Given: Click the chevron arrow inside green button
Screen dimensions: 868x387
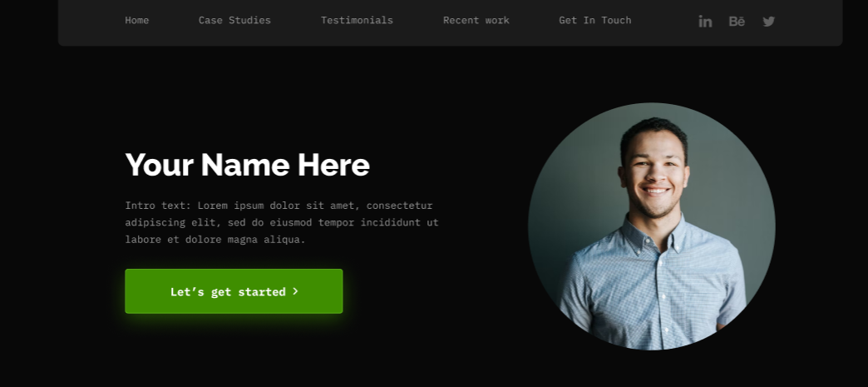Looking at the screenshot, I should click(295, 291).
